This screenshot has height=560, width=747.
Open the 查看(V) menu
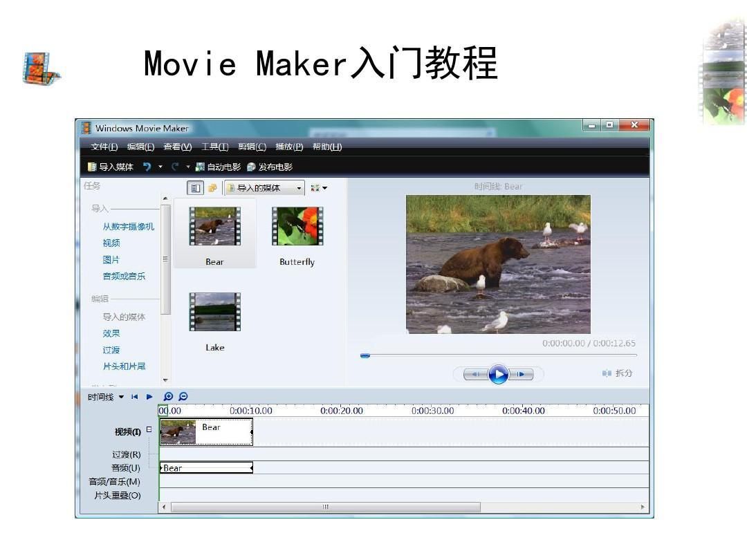[177, 147]
